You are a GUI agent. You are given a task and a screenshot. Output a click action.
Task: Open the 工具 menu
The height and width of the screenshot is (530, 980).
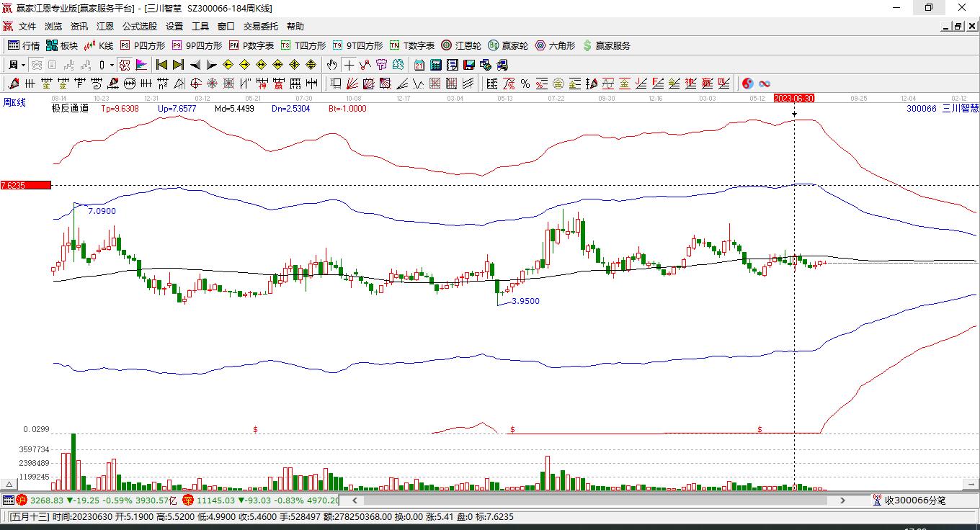[200, 27]
